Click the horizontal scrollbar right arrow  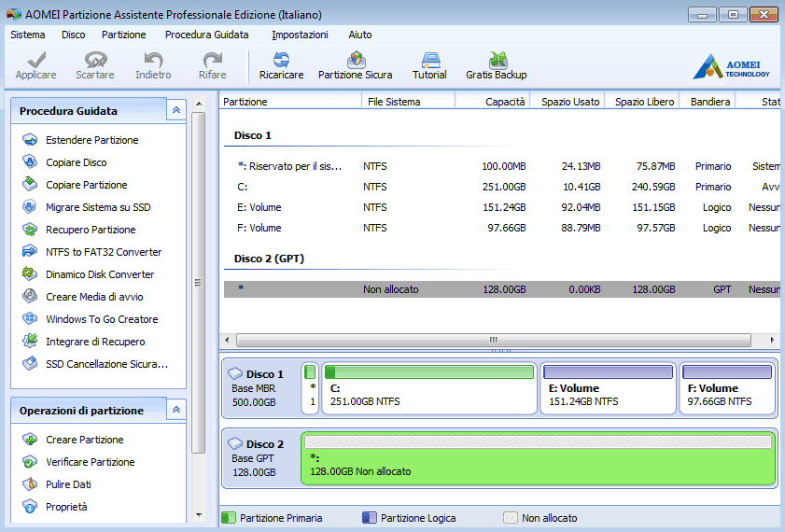773,340
